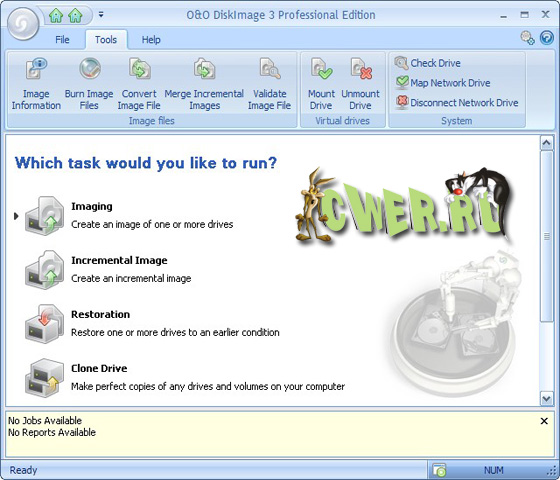
Task: Click the 'No Jobs Available' text
Action: 45,420
